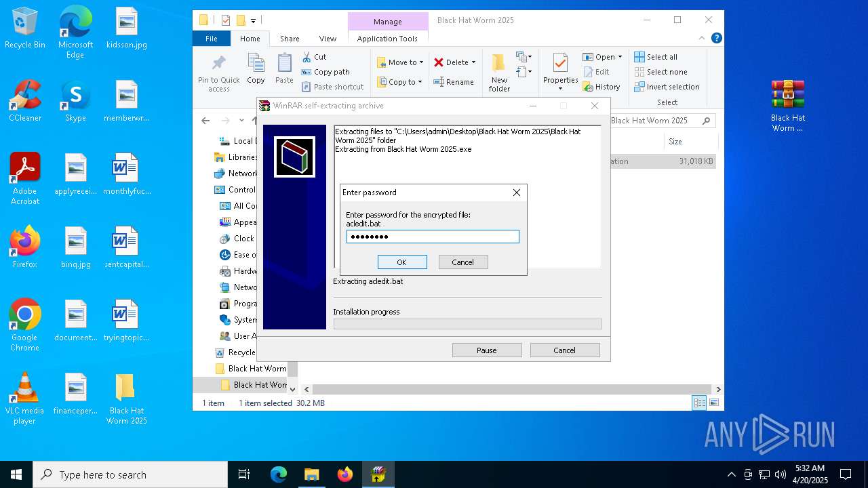Select Network in navigation pane
This screenshot has width=868, height=488.
(235, 174)
